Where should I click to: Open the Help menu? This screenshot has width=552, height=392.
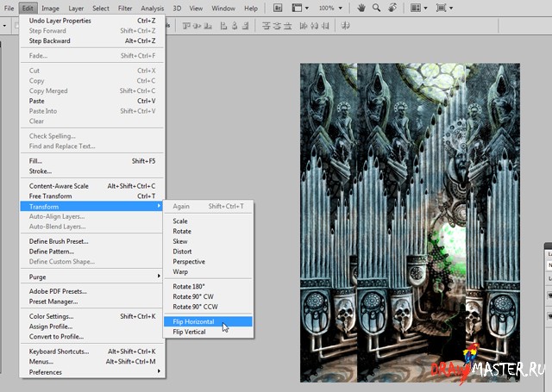[x=251, y=8]
